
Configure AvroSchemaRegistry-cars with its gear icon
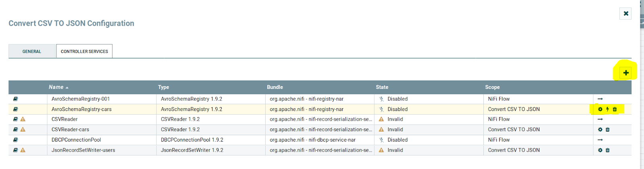coord(600,109)
